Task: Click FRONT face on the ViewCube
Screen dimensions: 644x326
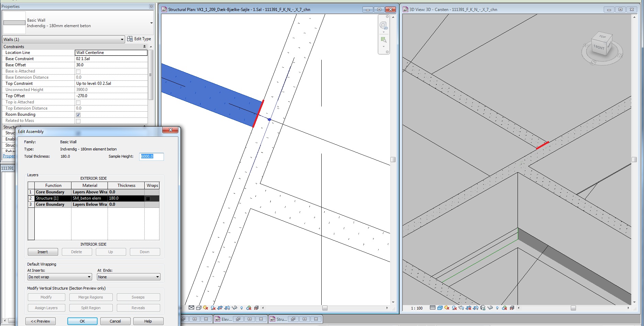Action: coord(599,47)
